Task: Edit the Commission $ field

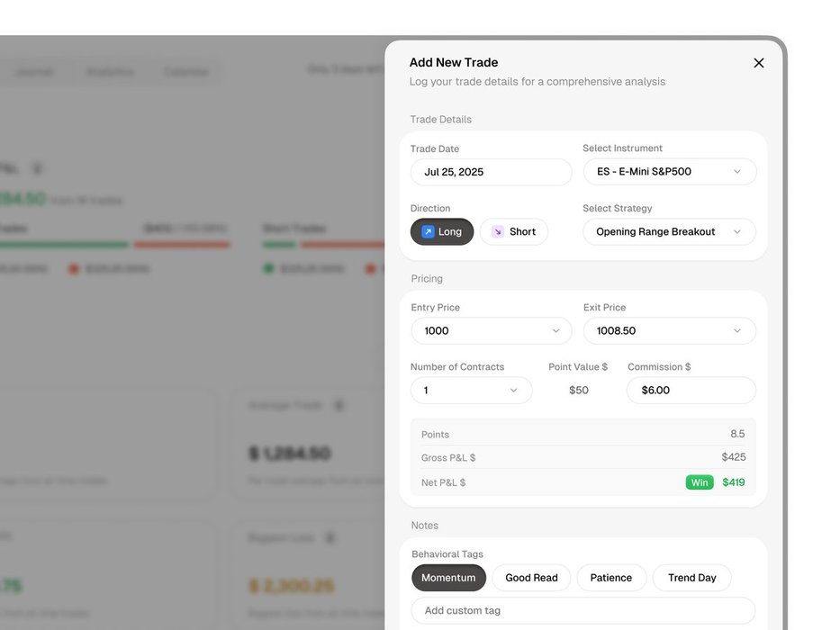Action: pyautogui.click(x=691, y=390)
